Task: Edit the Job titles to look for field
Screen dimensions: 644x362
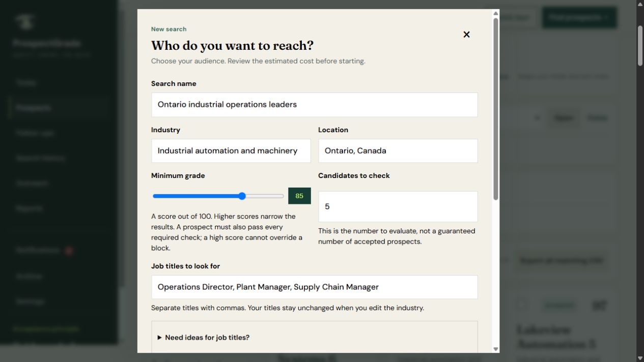Action: point(314,287)
